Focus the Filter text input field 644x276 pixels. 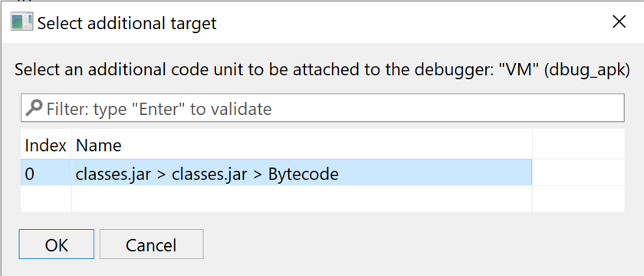(323, 108)
